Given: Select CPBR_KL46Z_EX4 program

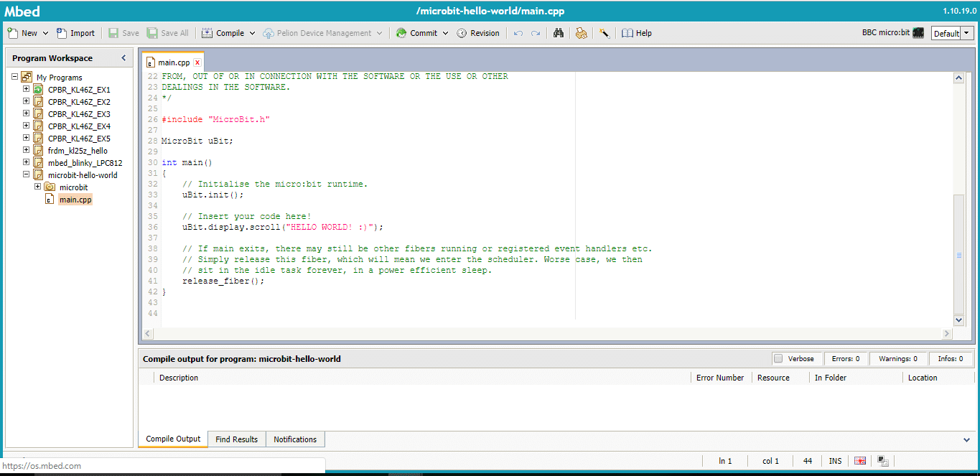Looking at the screenshot, I should coord(79,126).
